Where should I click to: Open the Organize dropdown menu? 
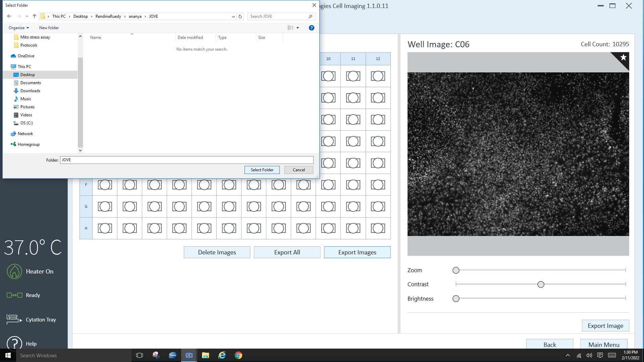click(19, 28)
